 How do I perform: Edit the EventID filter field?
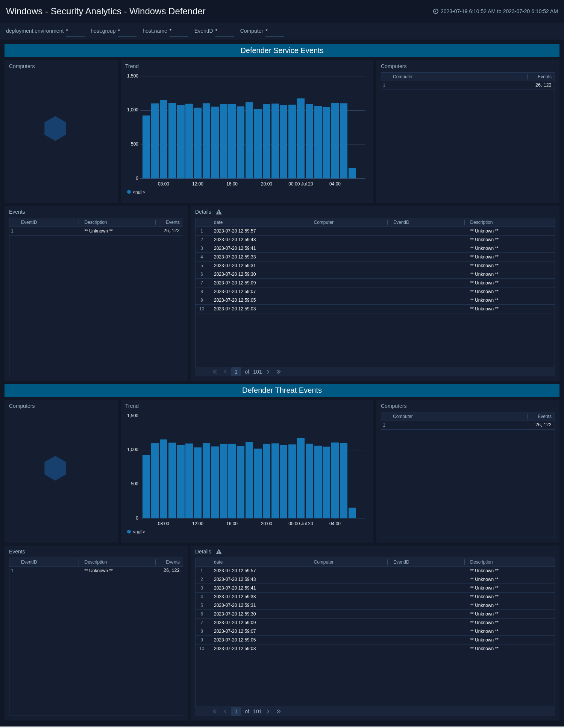225,31
